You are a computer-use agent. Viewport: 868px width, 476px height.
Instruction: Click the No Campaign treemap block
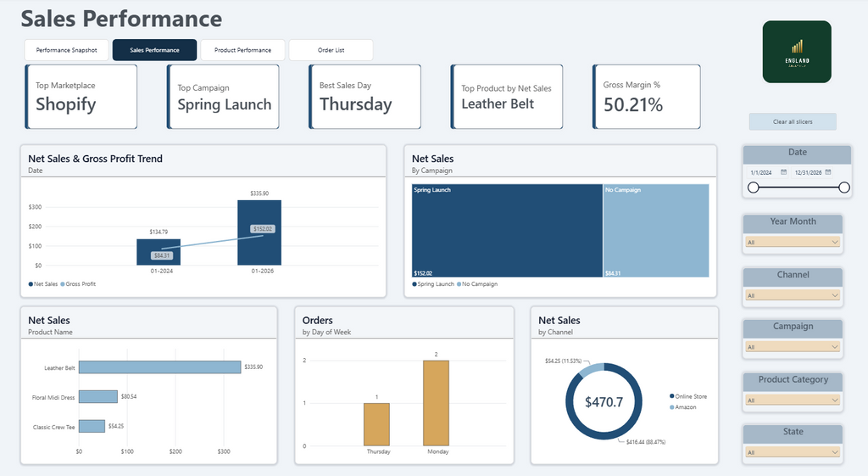[x=656, y=231]
